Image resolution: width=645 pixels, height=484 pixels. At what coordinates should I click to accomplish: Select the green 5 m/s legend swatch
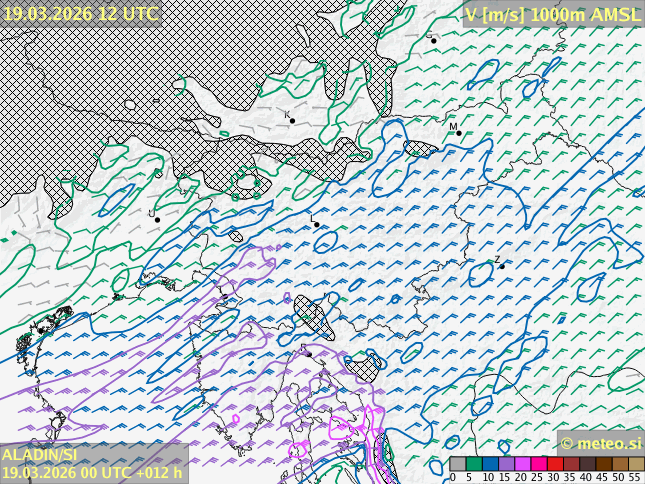coord(474,464)
